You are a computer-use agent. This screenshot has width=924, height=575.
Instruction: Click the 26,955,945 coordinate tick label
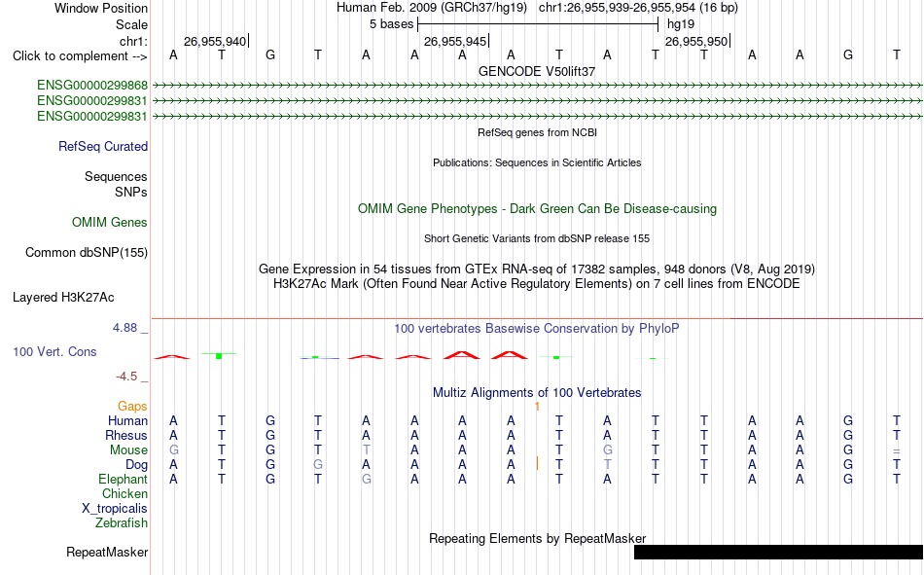[455, 41]
